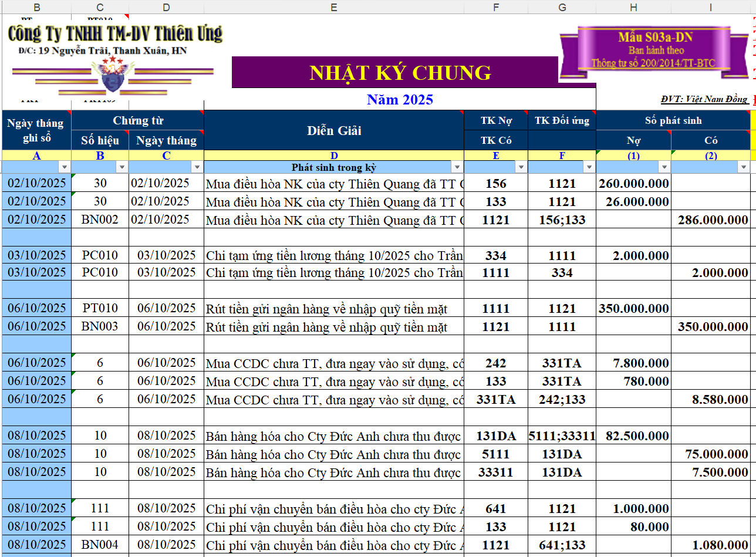Open filter dropdown on TK Đối ứng column
The width and height of the screenshot is (756, 557).
[x=588, y=167]
